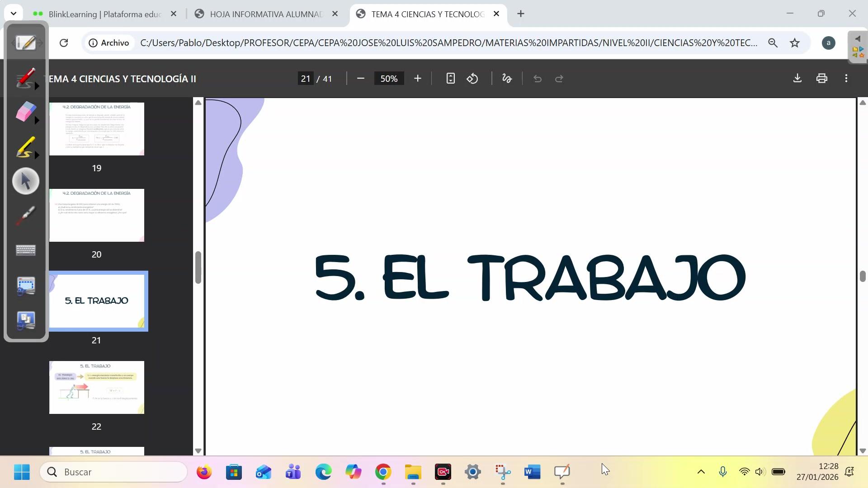The width and height of the screenshot is (868, 488).
Task: Download the PDF document
Action: [797, 79]
